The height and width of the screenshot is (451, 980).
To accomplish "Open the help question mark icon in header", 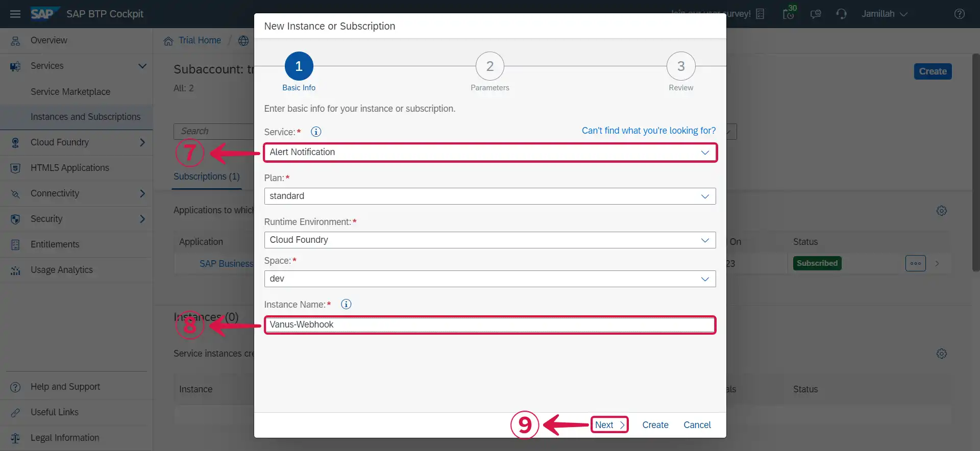I will 960,14.
